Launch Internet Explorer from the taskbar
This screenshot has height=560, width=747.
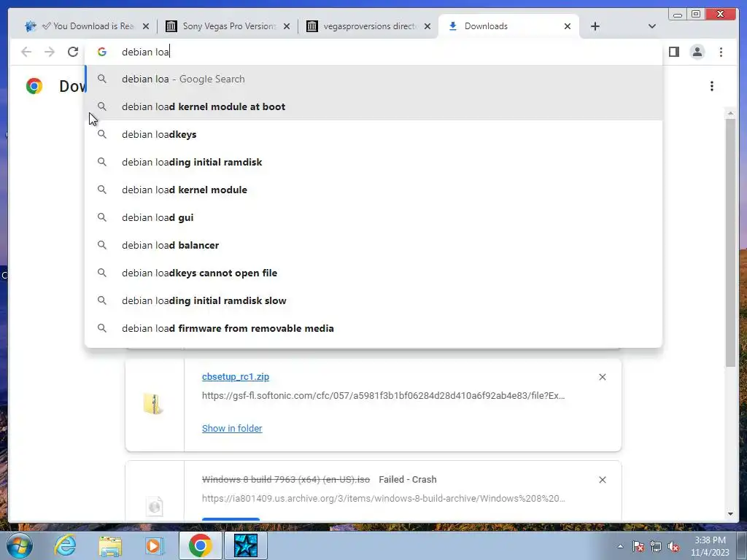(65, 545)
